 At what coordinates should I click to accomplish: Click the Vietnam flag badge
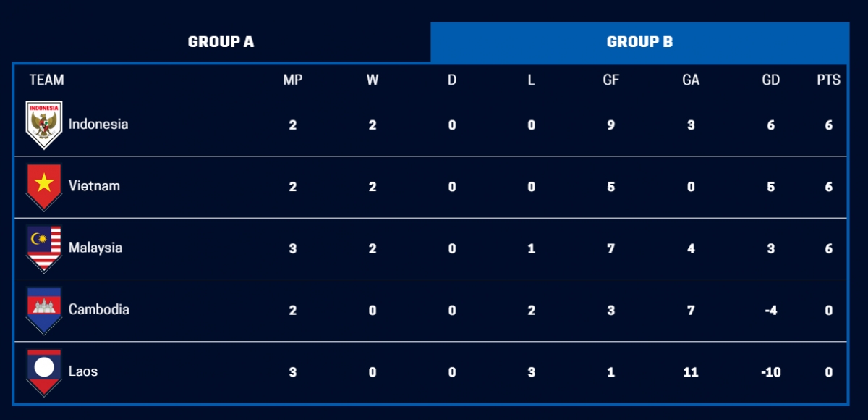(x=44, y=186)
